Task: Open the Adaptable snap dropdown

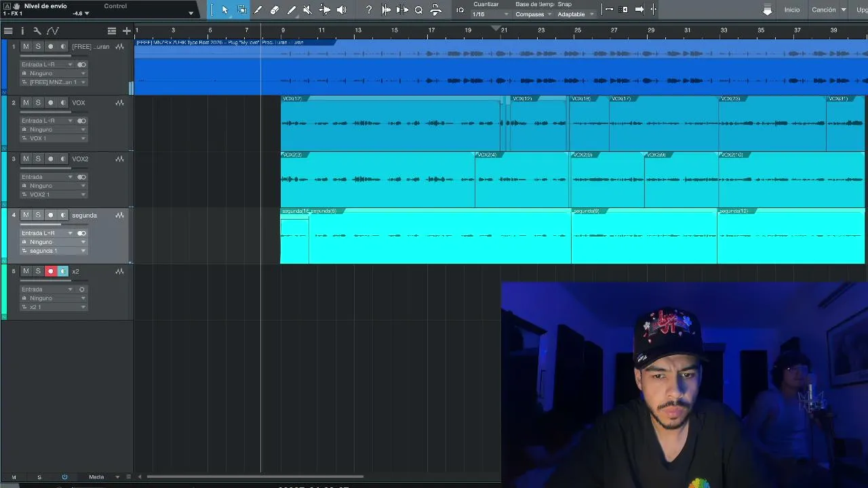Action: point(576,14)
